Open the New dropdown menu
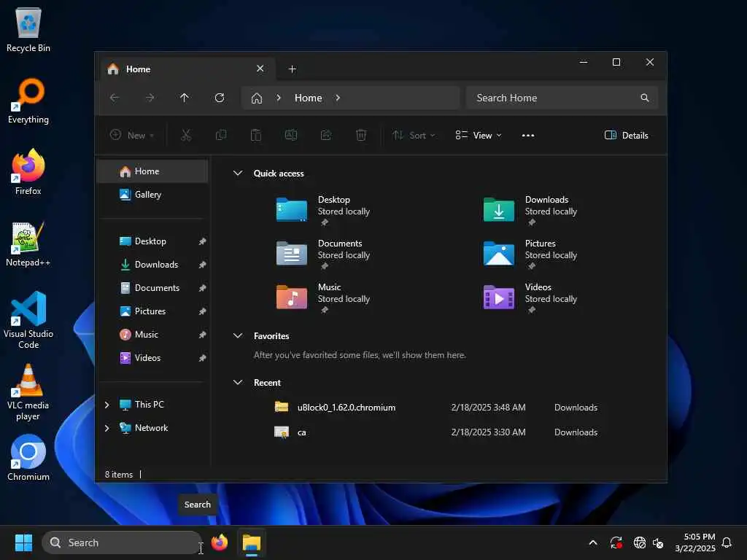 pyautogui.click(x=132, y=135)
